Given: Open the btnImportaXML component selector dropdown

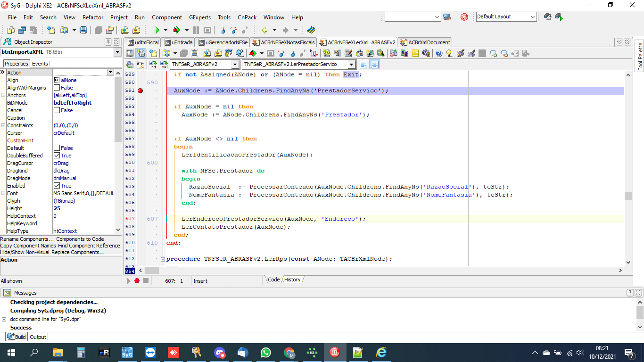Looking at the screenshot, I should (x=117, y=52).
